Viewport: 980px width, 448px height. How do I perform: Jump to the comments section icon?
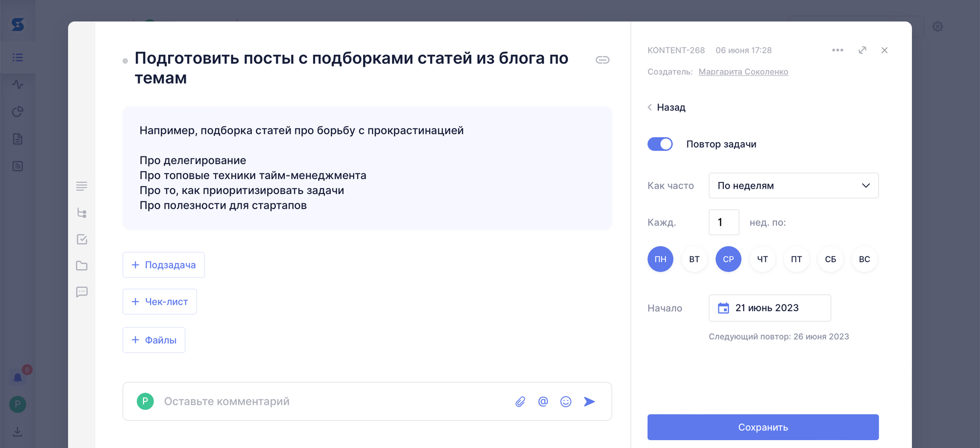click(82, 292)
